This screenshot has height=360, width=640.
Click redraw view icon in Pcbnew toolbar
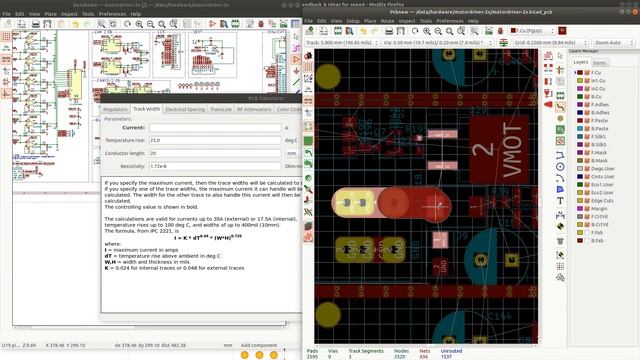click(x=415, y=31)
